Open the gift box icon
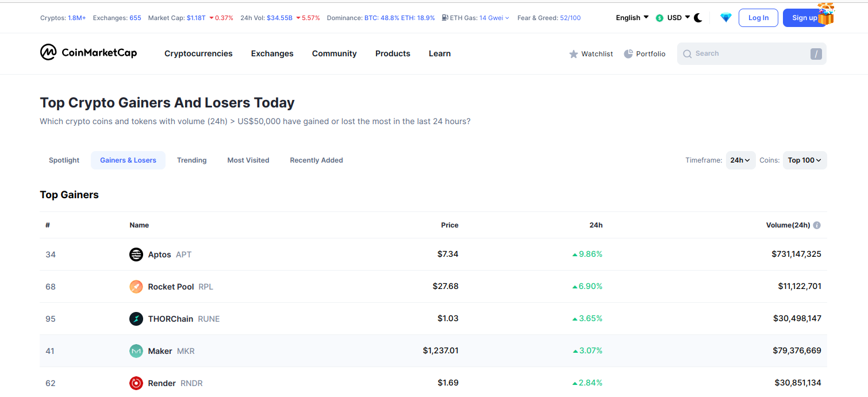Viewport: 868px width, 397px height. click(825, 14)
